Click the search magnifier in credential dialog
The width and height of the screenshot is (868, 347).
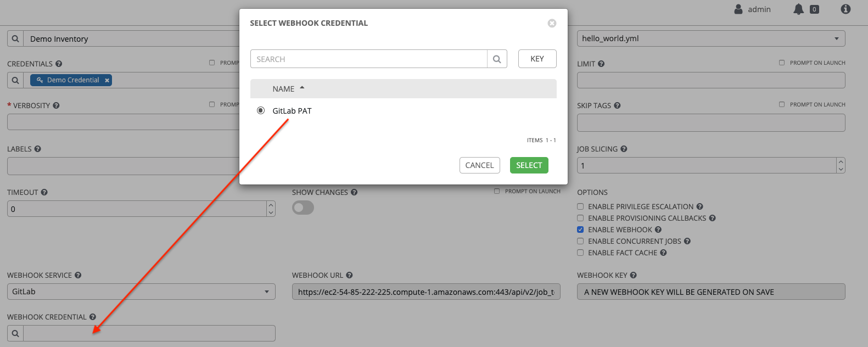click(x=497, y=59)
